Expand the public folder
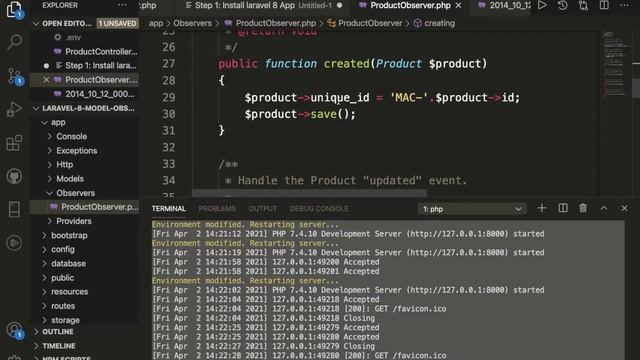640x360 pixels. 44,278
